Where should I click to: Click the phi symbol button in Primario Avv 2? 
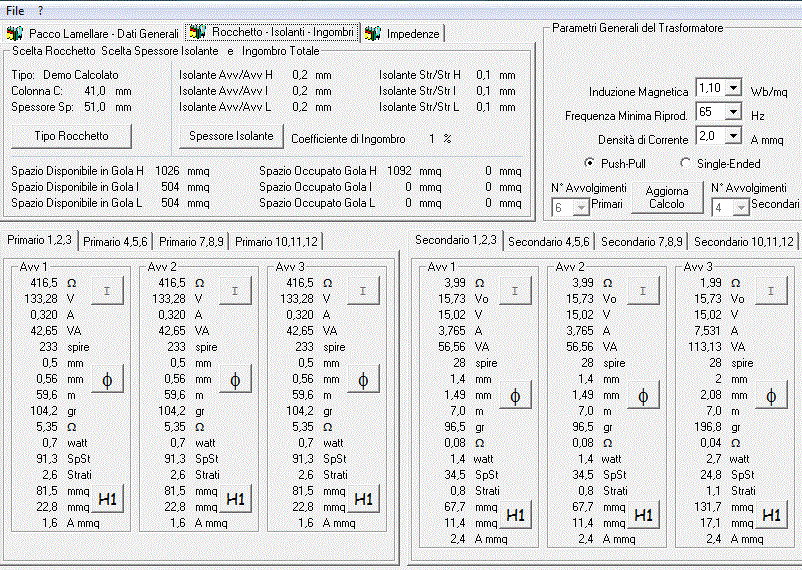point(235,380)
